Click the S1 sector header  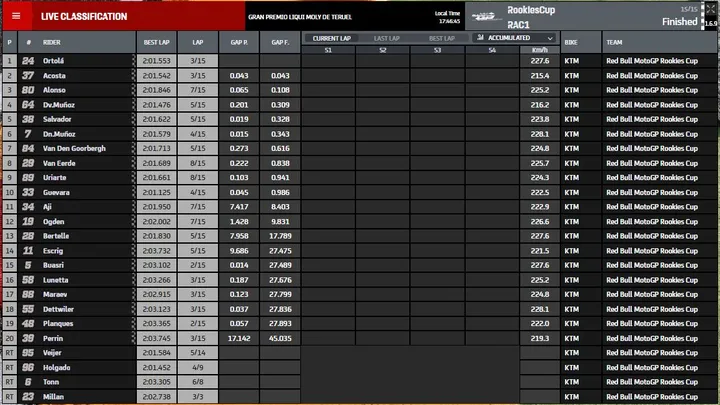click(x=328, y=50)
